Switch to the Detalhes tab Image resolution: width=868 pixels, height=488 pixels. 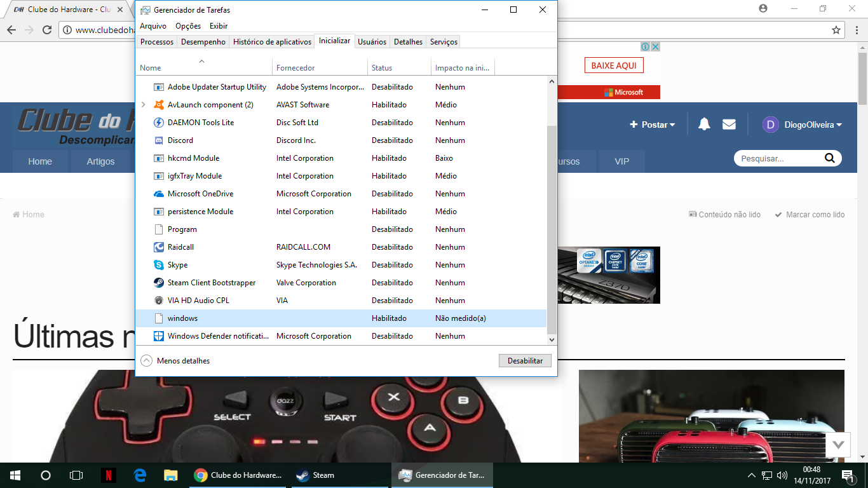click(x=408, y=42)
